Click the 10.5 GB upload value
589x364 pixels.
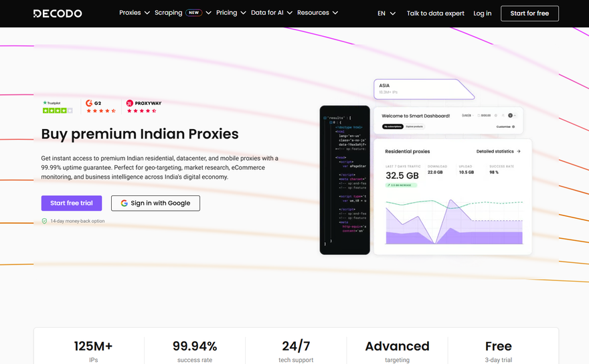point(466,173)
